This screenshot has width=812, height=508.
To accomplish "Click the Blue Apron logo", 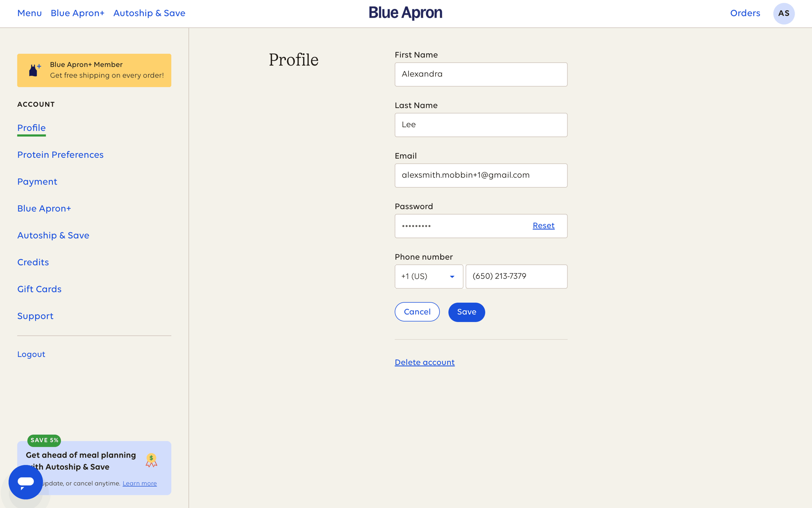I will (406, 13).
